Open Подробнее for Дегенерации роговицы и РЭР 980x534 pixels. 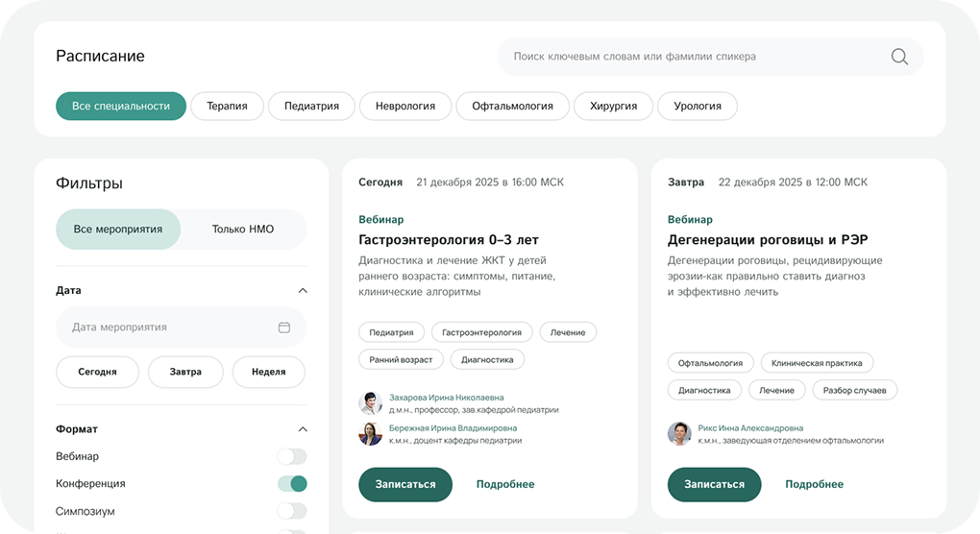pos(815,485)
